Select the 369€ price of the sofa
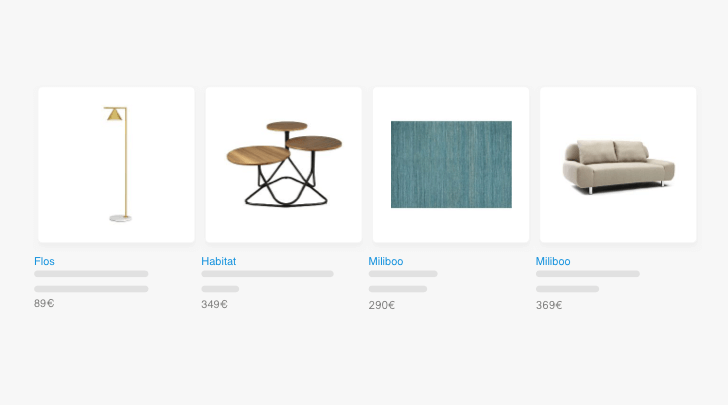Screen dimensions: 728x405 coord(549,305)
